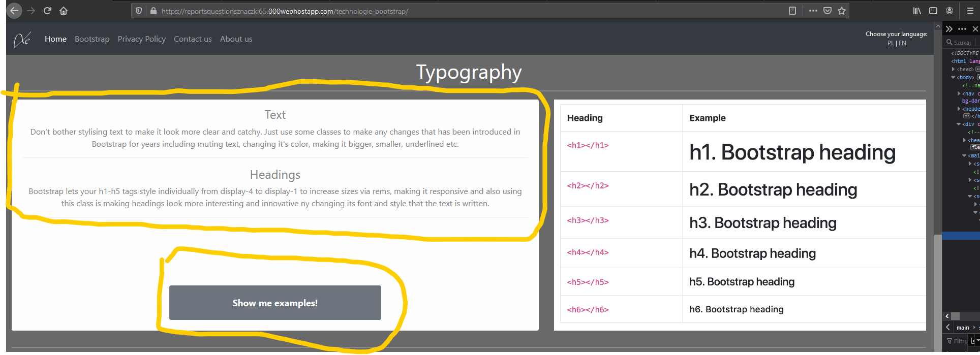980x355 pixels.
Task: Click the Typography page title
Action: 469,73
